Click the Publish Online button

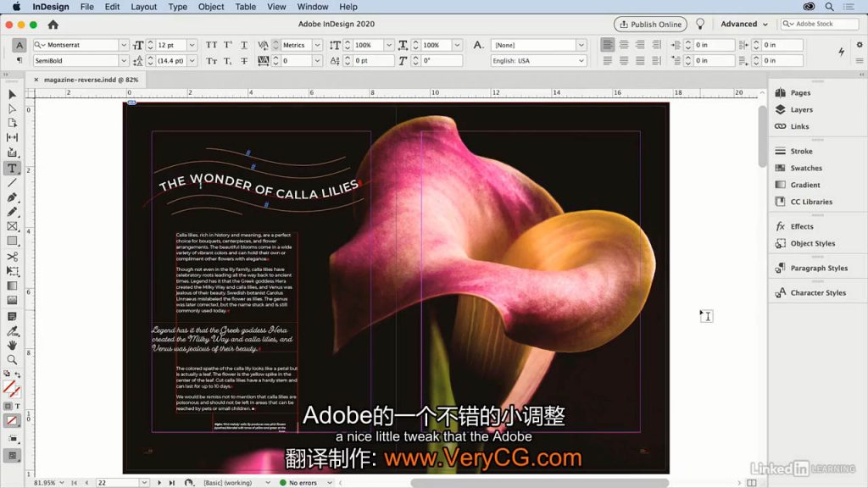coord(650,25)
